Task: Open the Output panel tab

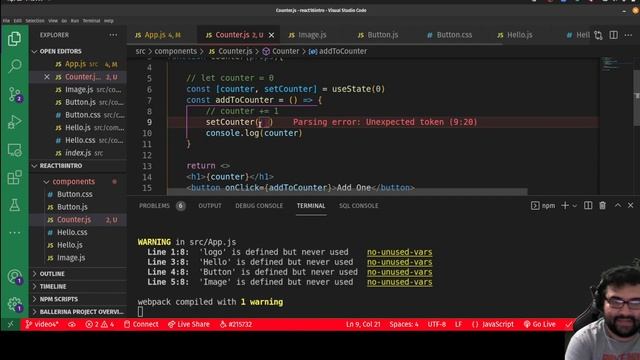Action: tap(210, 206)
